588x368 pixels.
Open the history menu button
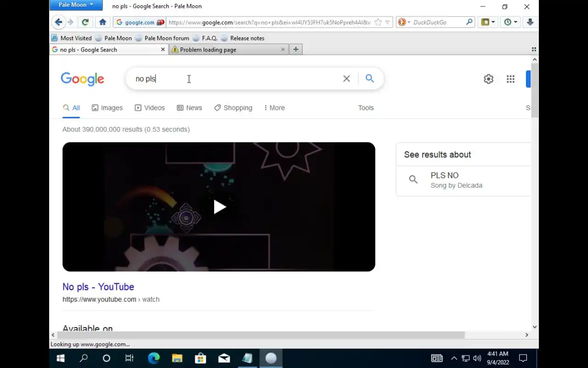point(510,22)
